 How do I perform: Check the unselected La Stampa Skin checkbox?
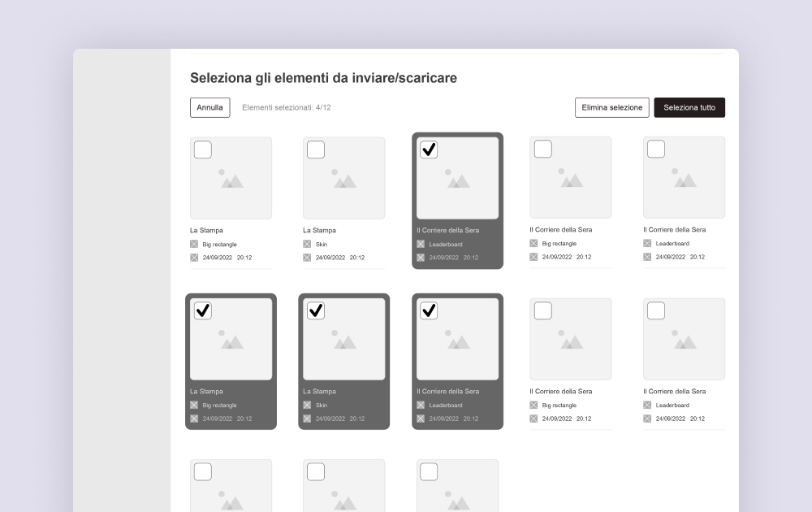[x=316, y=150]
